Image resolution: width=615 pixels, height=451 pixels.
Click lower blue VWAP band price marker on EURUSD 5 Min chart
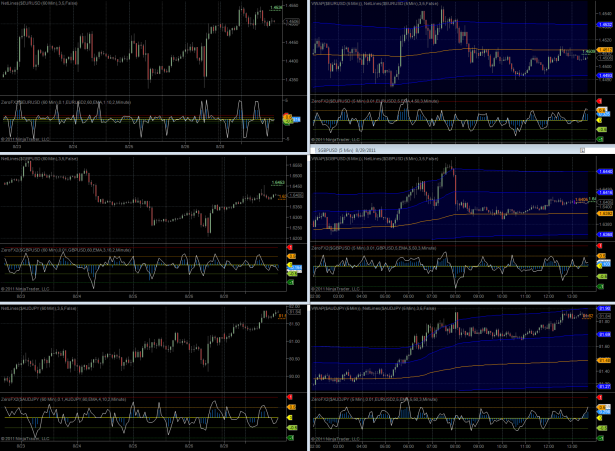(604, 75)
